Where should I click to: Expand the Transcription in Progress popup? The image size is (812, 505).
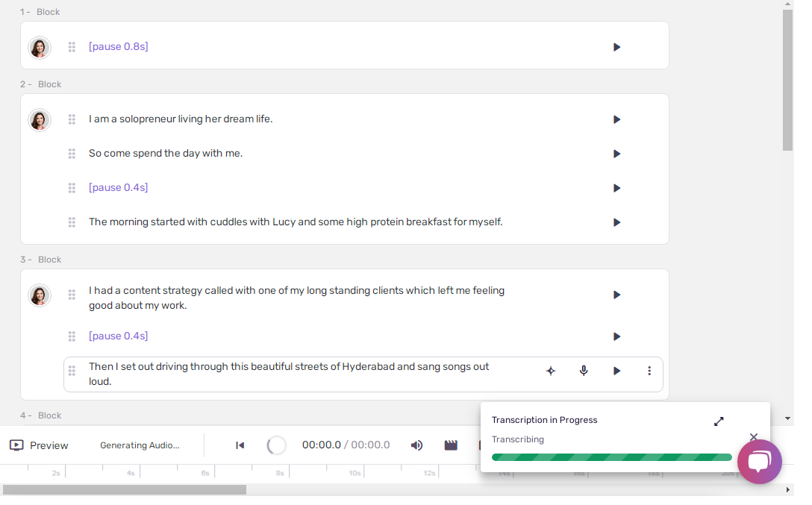coord(719,421)
